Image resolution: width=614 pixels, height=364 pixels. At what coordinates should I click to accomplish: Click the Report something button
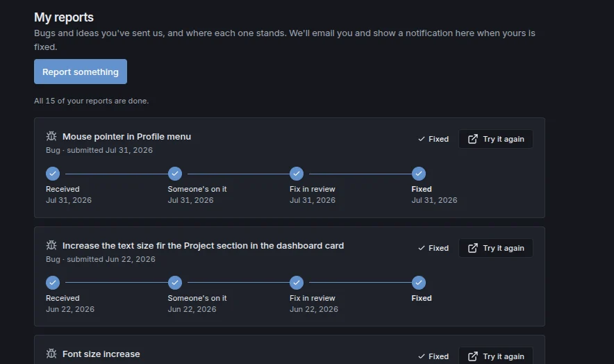81,72
